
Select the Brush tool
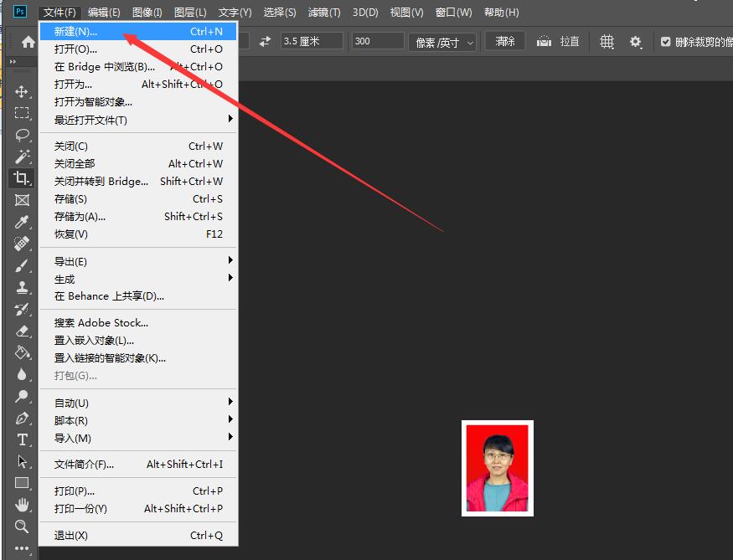coord(22,265)
